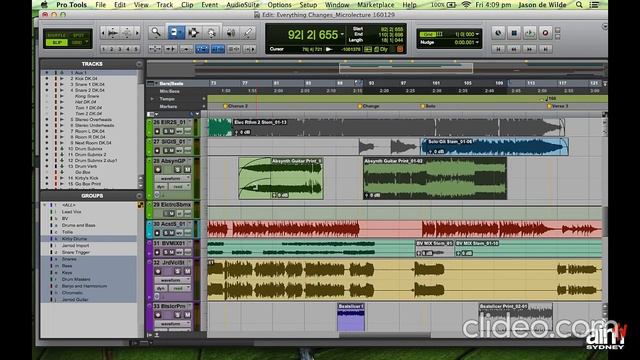Select the Scrubber speaker tool
Image resolution: width=640 pixels, height=360 pixels.
(x=231, y=33)
